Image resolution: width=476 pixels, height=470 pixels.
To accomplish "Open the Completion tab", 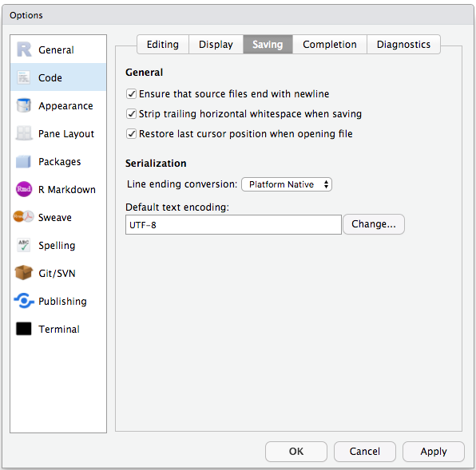I will pos(330,44).
